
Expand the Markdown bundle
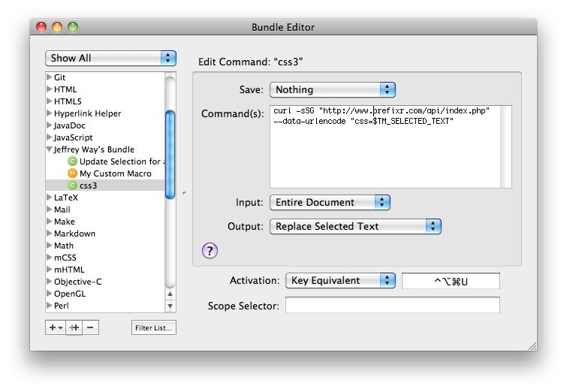click(49, 234)
